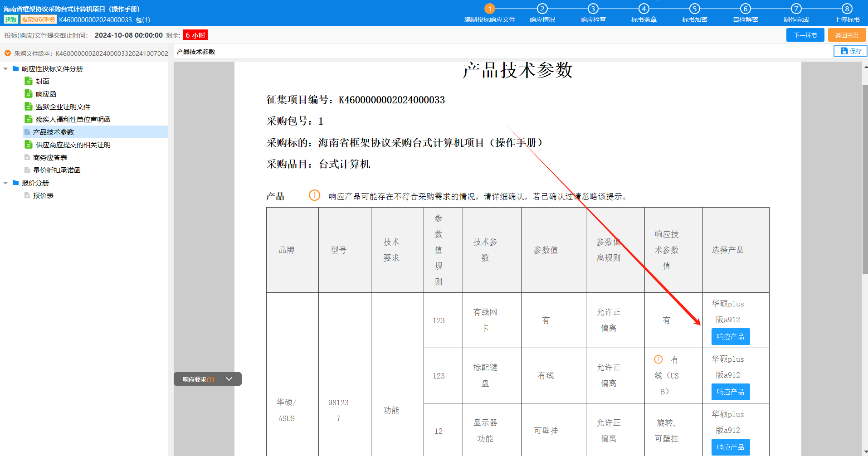
Task: Click 响应产品 button in 显示器功能 row
Action: click(x=730, y=447)
